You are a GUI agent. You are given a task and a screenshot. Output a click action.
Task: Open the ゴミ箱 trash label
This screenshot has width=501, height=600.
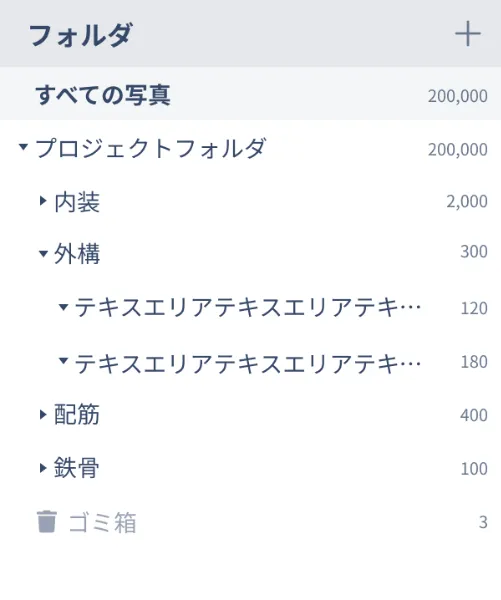pos(103,523)
